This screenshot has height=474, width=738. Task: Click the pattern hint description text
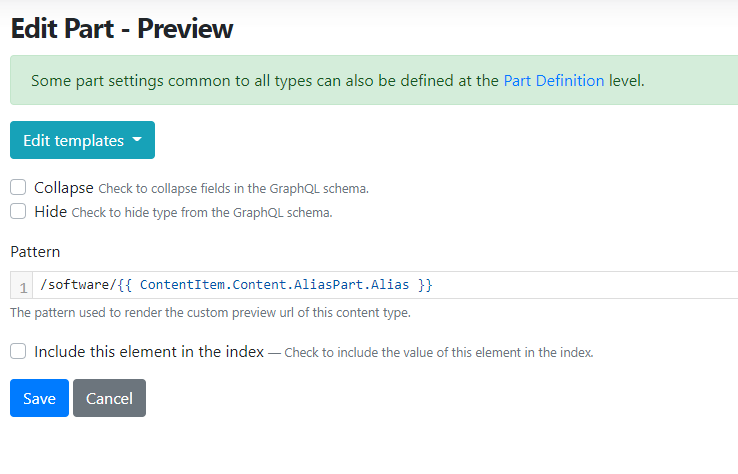(x=210, y=313)
